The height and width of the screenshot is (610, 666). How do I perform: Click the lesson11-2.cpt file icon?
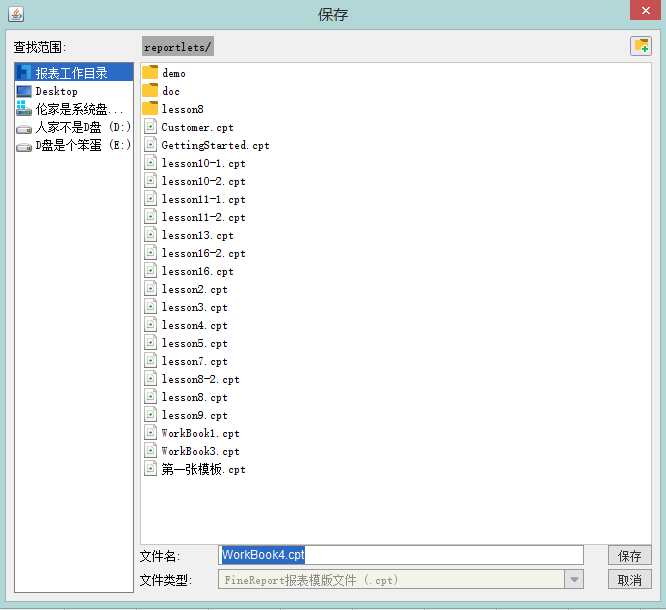(x=150, y=217)
